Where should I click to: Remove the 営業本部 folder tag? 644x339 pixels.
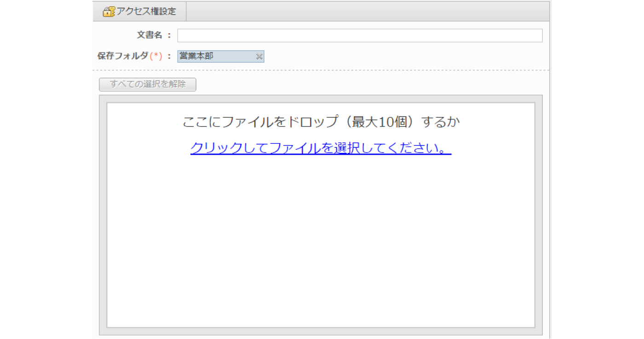click(259, 56)
